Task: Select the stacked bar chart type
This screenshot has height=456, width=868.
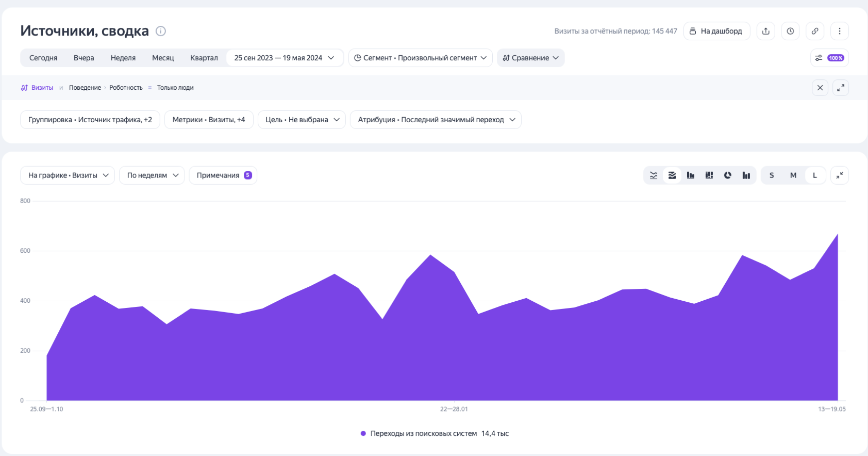Action: coord(709,175)
